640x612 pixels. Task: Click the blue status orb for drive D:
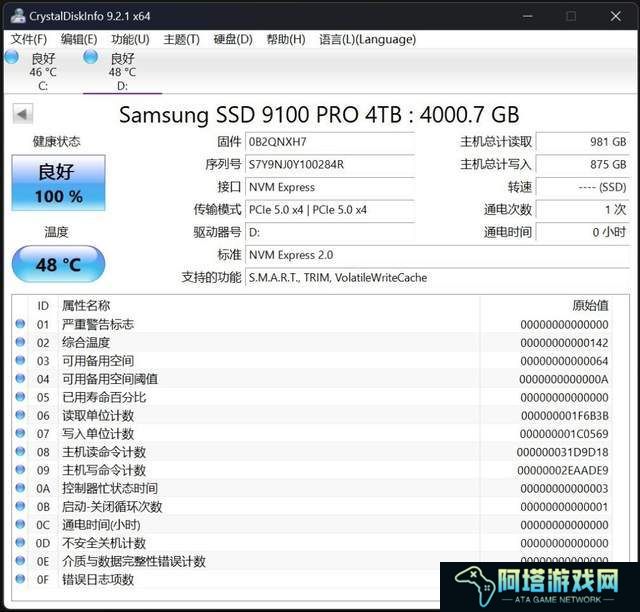[x=91, y=57]
